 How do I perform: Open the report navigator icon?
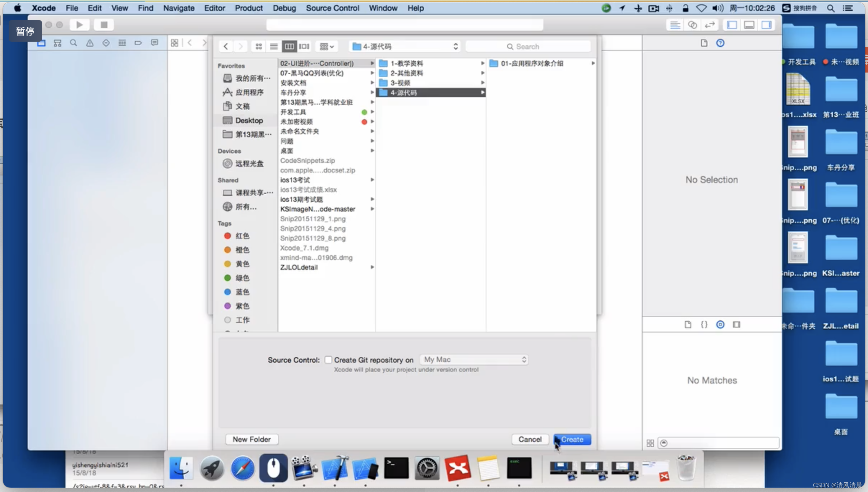(154, 43)
